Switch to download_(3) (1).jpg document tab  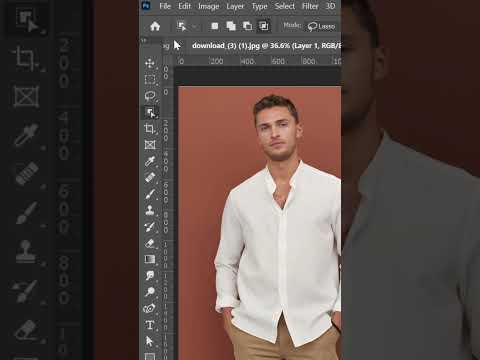pyautogui.click(x=266, y=45)
